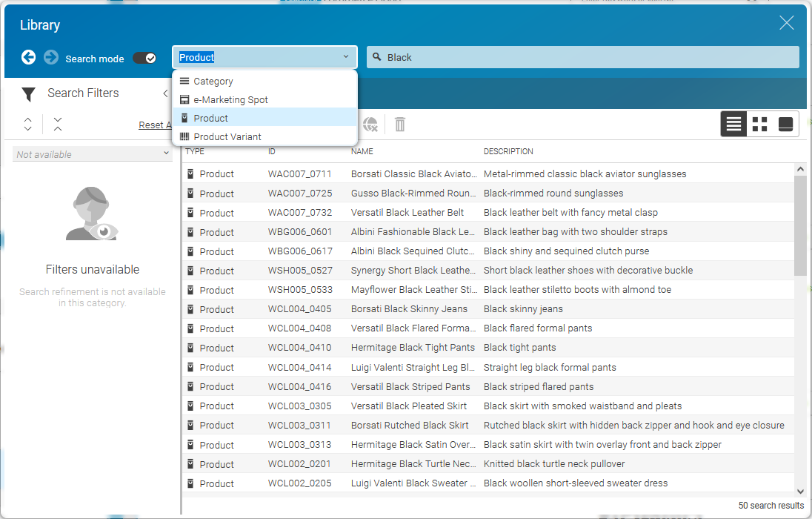Collapse the Search Filters panel
Image resolution: width=812 pixels, height=519 pixels.
[x=165, y=93]
